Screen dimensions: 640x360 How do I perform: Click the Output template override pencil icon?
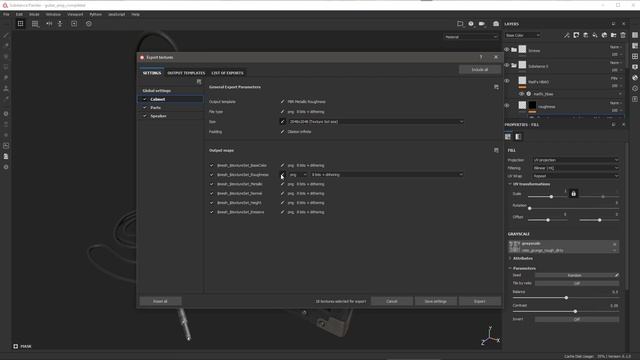pyautogui.click(x=282, y=102)
